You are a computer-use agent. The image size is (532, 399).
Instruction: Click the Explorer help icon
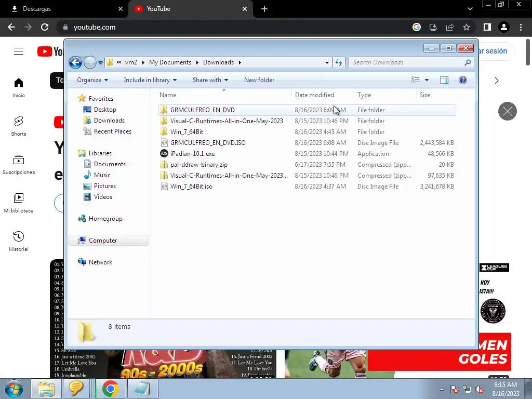[462, 80]
